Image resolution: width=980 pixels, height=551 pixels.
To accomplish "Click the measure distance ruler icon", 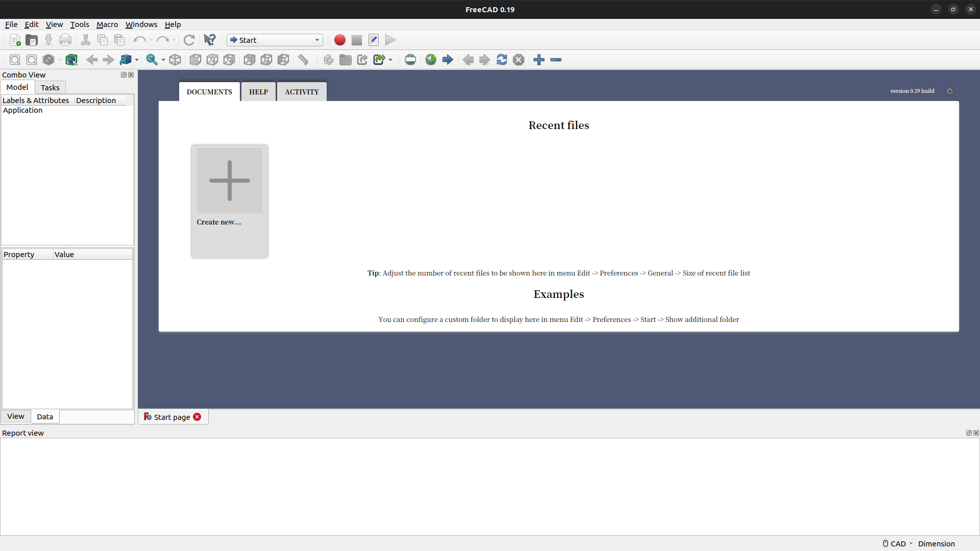I will [x=303, y=60].
